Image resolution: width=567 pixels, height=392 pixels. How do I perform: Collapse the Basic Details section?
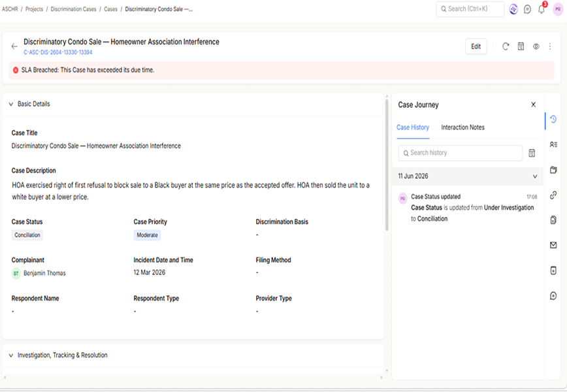coord(11,104)
